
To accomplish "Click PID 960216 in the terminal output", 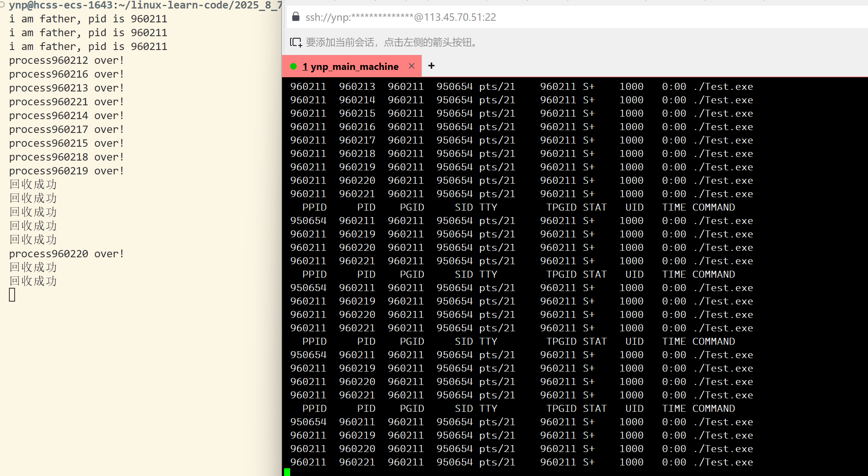I will 357,127.
